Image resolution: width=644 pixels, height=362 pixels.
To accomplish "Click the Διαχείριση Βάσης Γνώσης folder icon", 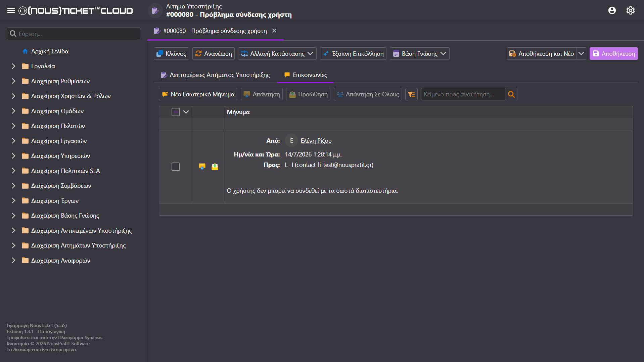I will point(25,216).
